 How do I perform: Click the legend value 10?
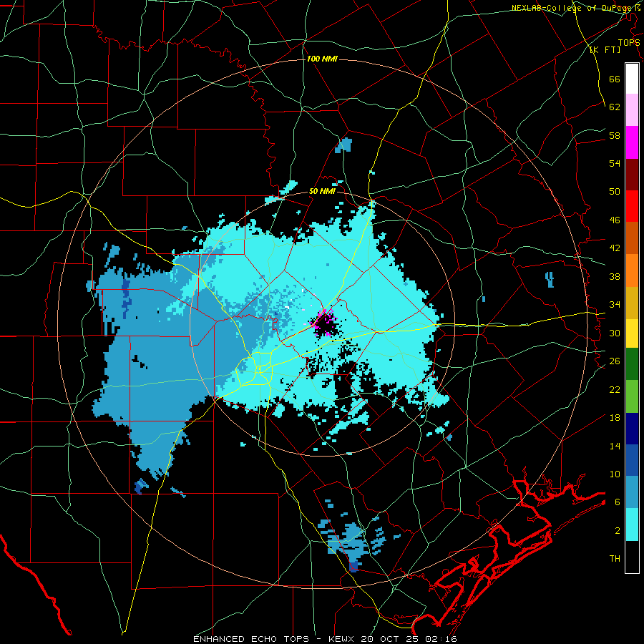(615, 474)
